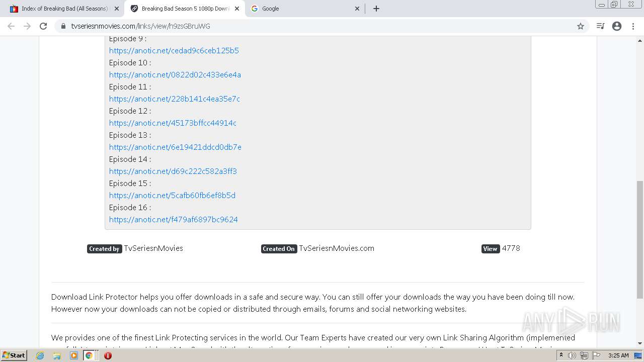Open Episode 16 link f479af6897bc9624
Image resolution: width=644 pixels, height=362 pixels.
pyautogui.click(x=174, y=219)
